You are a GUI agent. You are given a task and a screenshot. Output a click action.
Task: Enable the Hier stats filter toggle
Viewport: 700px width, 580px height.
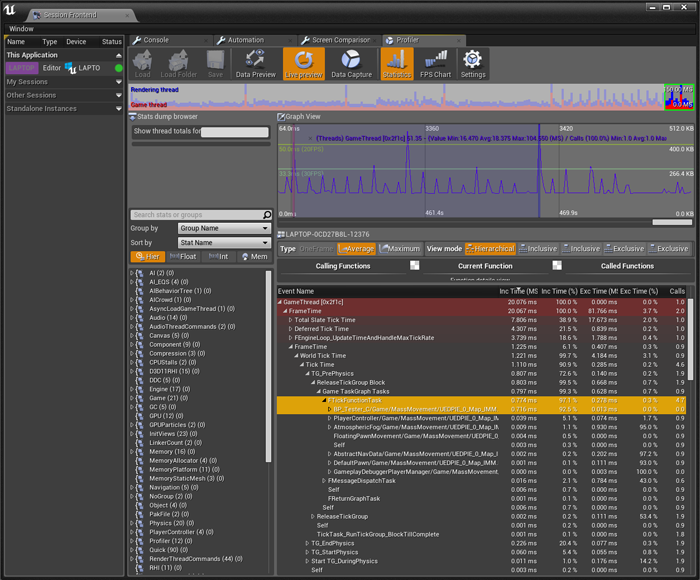[146, 257]
